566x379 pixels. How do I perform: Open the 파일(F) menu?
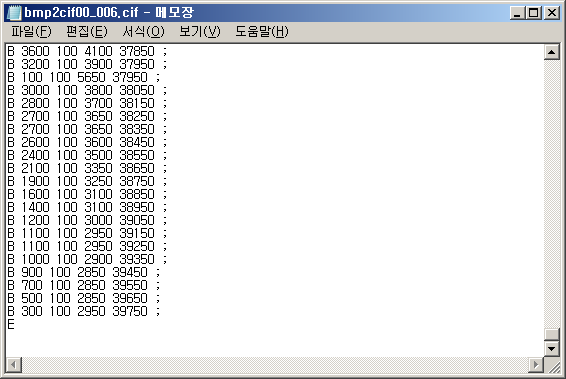tap(31, 32)
